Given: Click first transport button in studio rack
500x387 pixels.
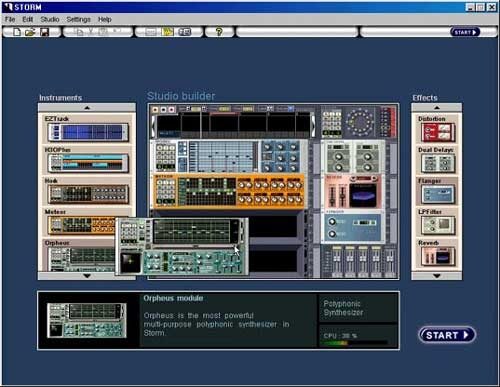Looking at the screenshot, I should coord(155,109).
